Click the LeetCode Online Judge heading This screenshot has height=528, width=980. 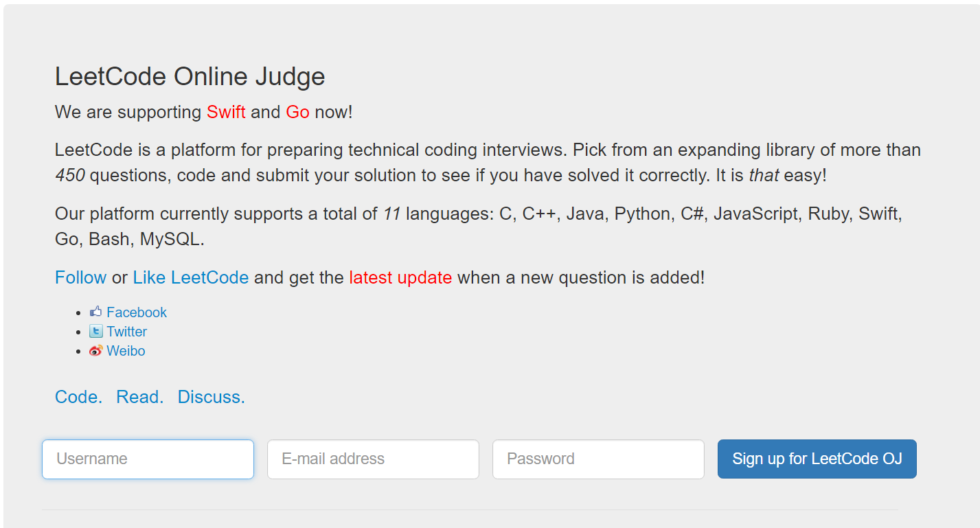190,76
